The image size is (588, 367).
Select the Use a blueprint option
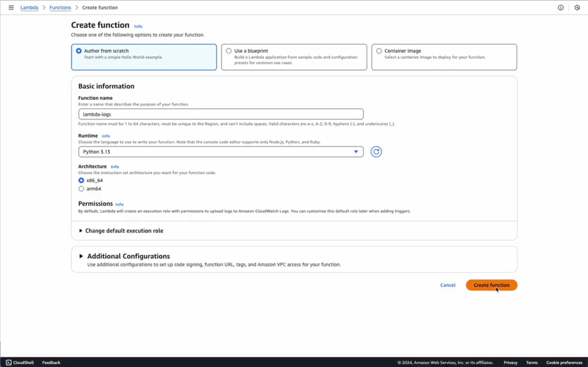[229, 51]
